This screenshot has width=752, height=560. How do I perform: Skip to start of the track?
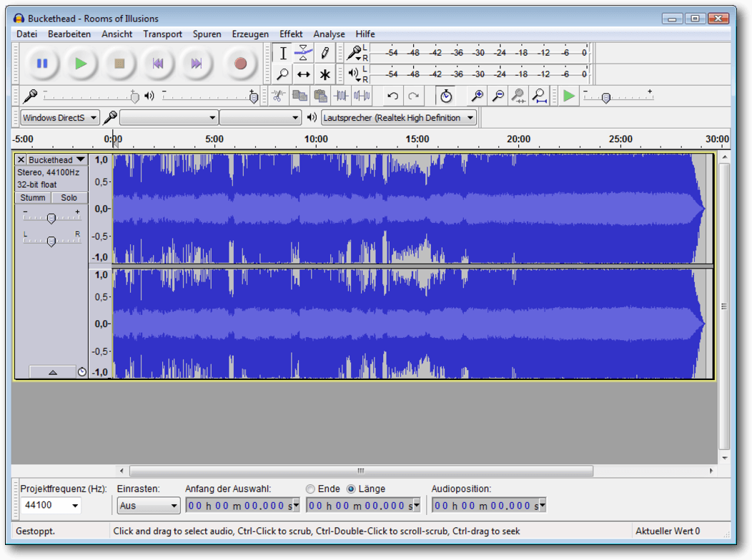pyautogui.click(x=158, y=64)
